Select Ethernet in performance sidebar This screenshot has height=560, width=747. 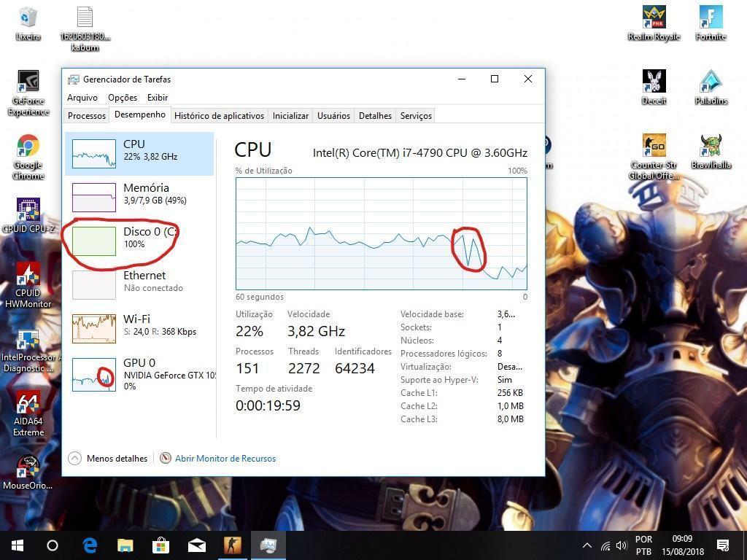pyautogui.click(x=139, y=285)
